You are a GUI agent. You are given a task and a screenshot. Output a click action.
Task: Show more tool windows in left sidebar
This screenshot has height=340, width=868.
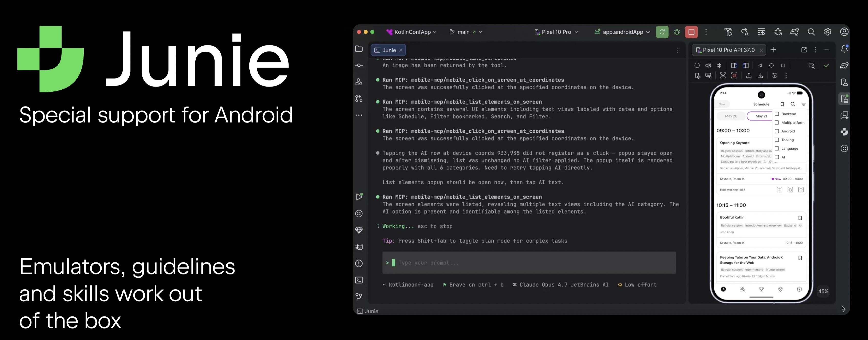[359, 115]
